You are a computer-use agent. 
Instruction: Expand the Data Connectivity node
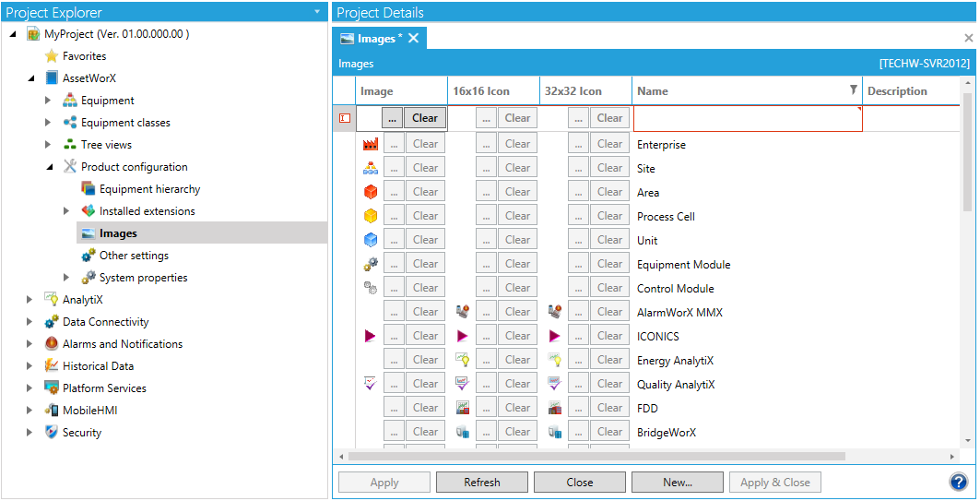coord(30,322)
